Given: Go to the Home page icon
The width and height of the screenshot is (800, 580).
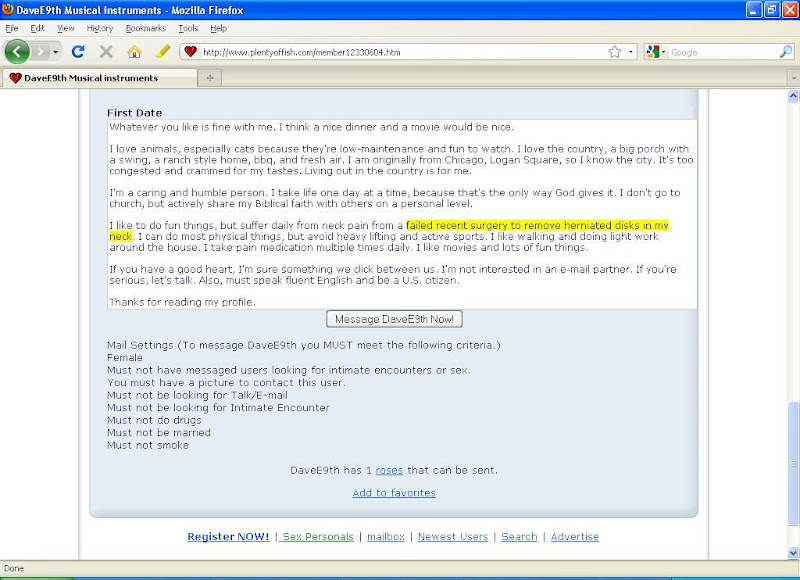Looking at the screenshot, I should tap(134, 52).
